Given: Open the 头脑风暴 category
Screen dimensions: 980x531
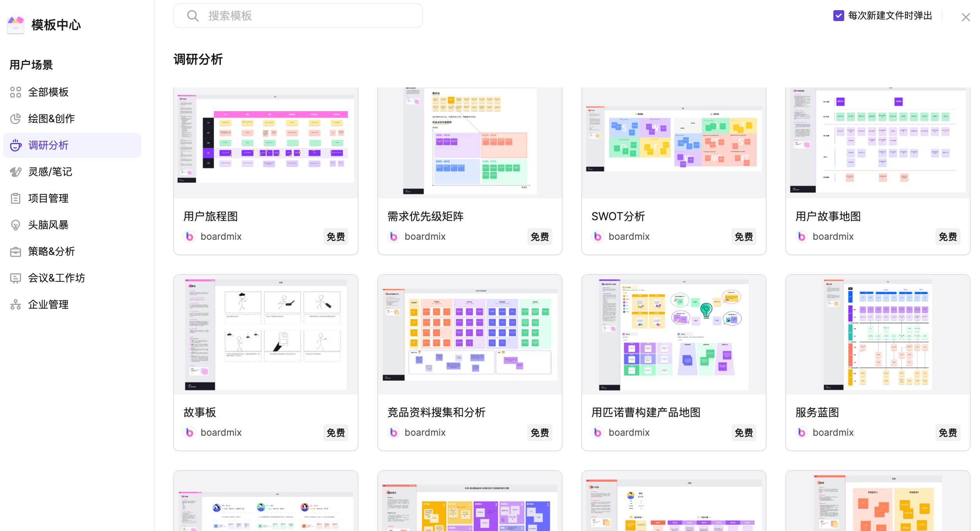Looking at the screenshot, I should coord(72,225).
